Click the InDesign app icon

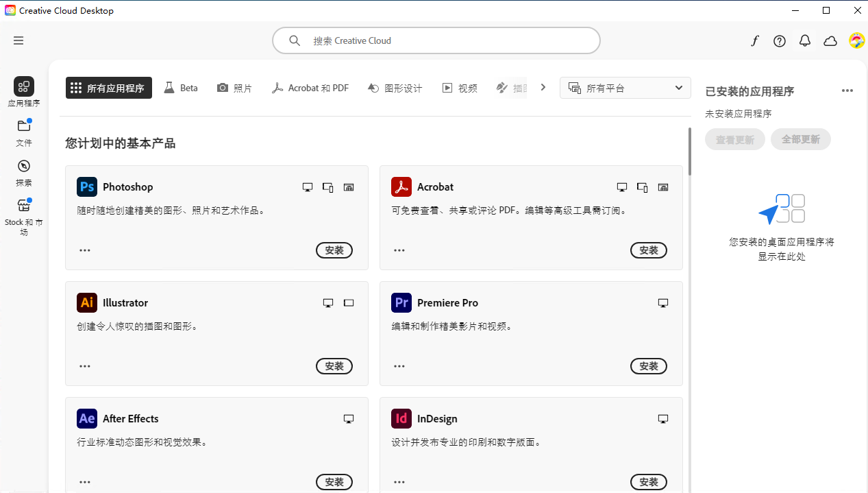[x=401, y=418]
